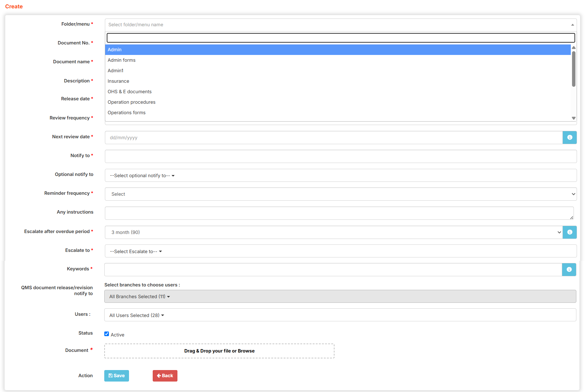Open the Optional notify to dropdown

pos(341,175)
